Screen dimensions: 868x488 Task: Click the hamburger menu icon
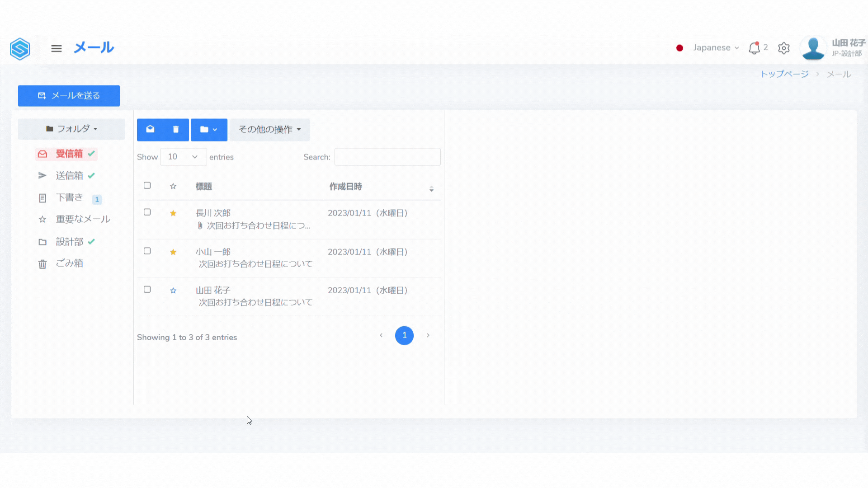pos(56,48)
